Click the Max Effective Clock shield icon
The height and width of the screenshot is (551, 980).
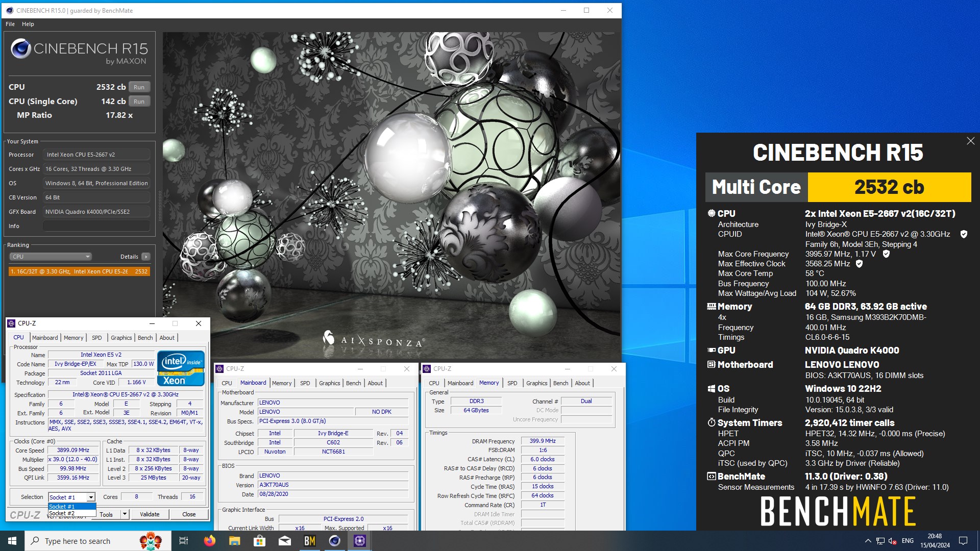(x=859, y=264)
